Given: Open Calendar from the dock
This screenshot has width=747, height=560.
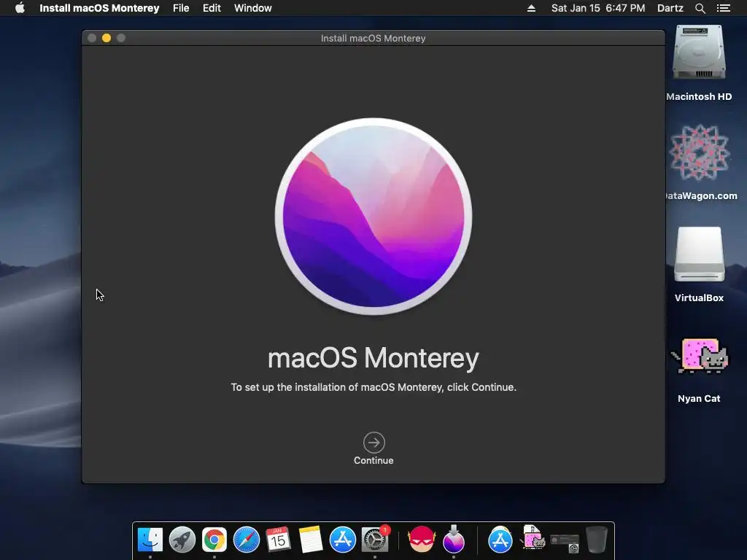Looking at the screenshot, I should point(278,540).
